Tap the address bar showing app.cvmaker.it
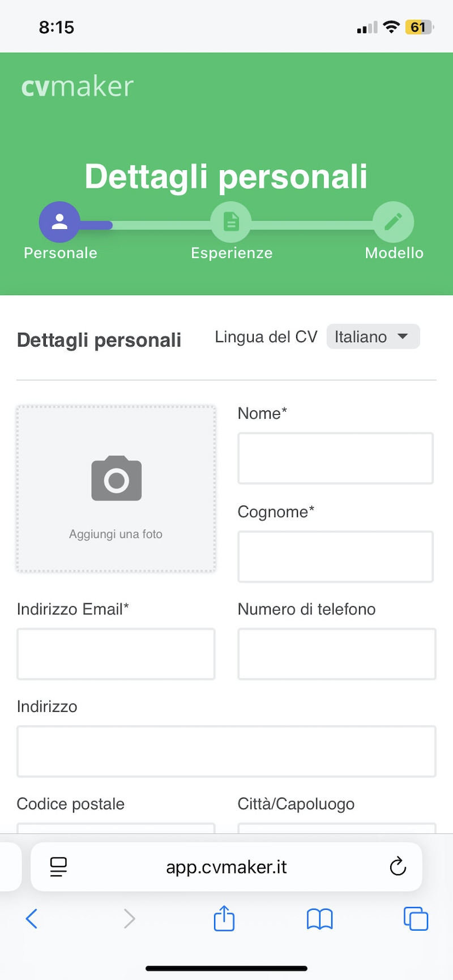Screen dimensions: 453x980 pos(226,866)
